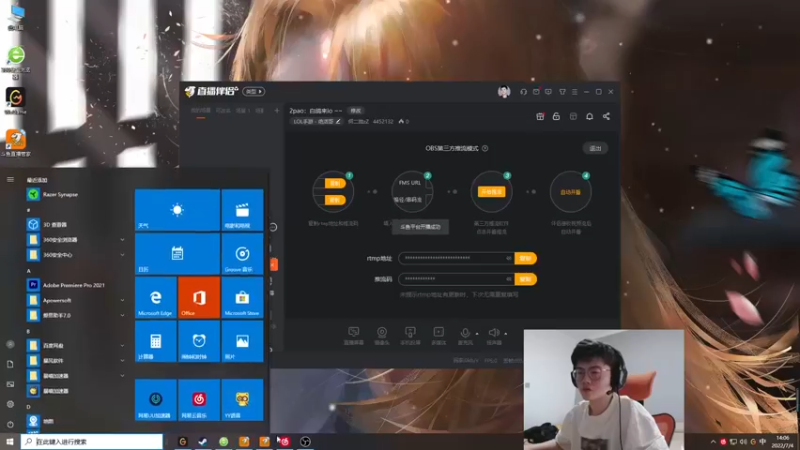Open the gift box icon with red dot
The image size is (800, 450).
[x=540, y=116]
